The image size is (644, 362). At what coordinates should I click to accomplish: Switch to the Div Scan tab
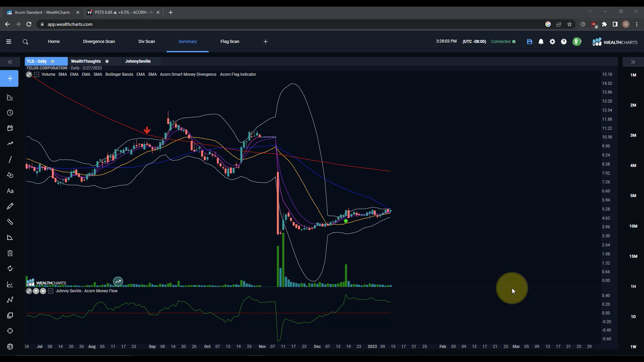pyautogui.click(x=147, y=42)
